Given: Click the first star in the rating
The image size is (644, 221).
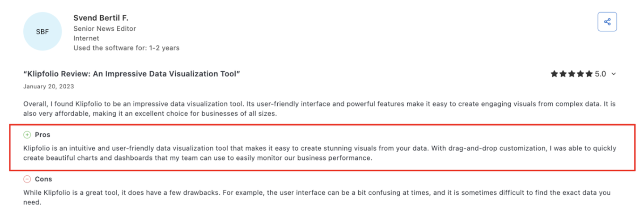Looking at the screenshot, I should (x=554, y=74).
